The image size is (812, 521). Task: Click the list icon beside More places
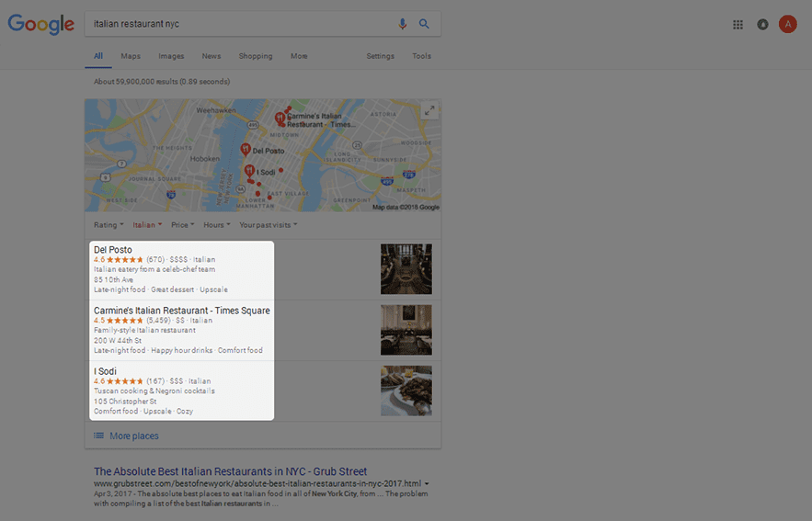coord(98,436)
